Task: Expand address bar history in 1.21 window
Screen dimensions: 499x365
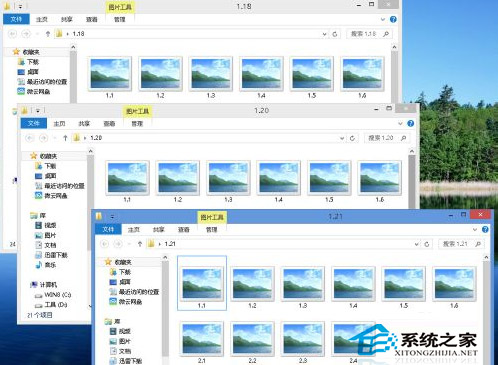Action: point(416,244)
